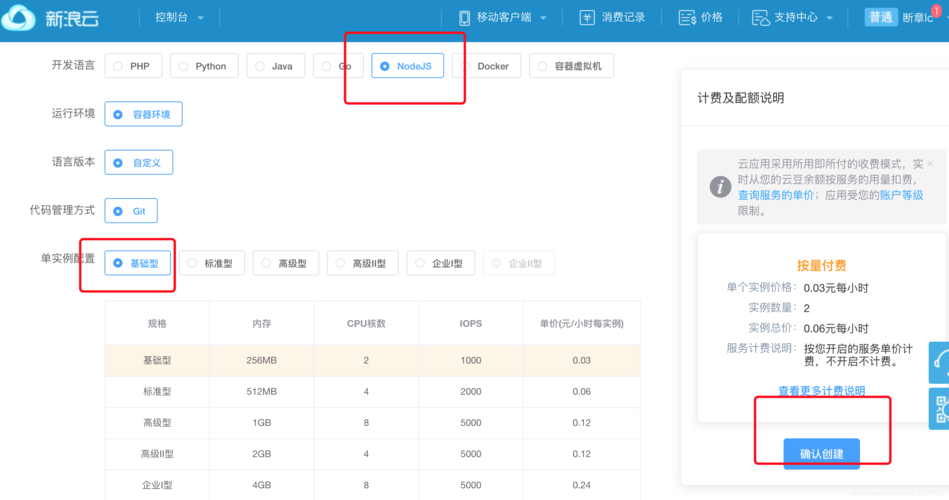Select 容器环境 runtime environment

click(143, 114)
